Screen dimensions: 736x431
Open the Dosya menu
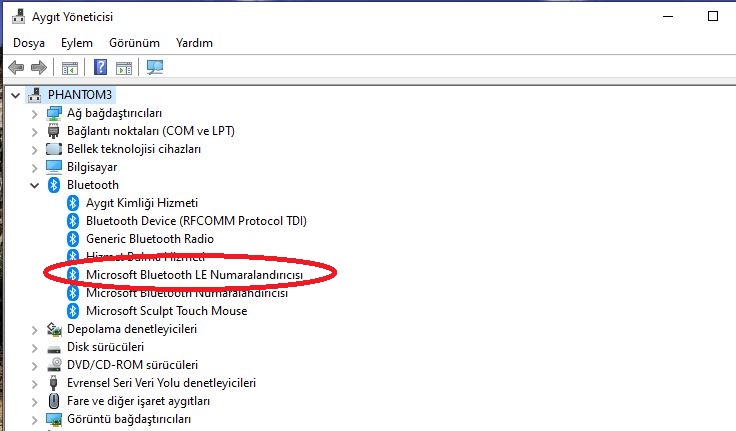point(29,43)
